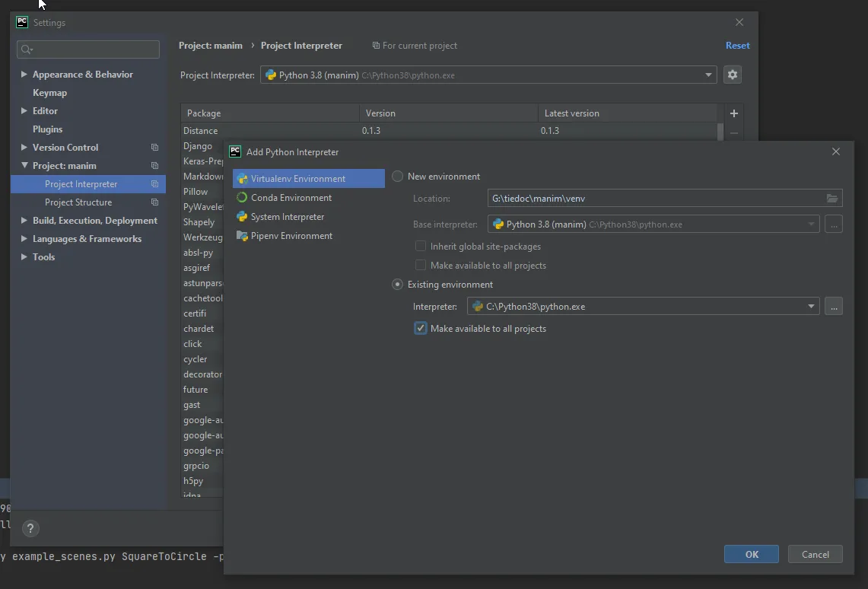Collapse the Project: manim node
Image resolution: width=868 pixels, height=589 pixels.
pos(24,166)
